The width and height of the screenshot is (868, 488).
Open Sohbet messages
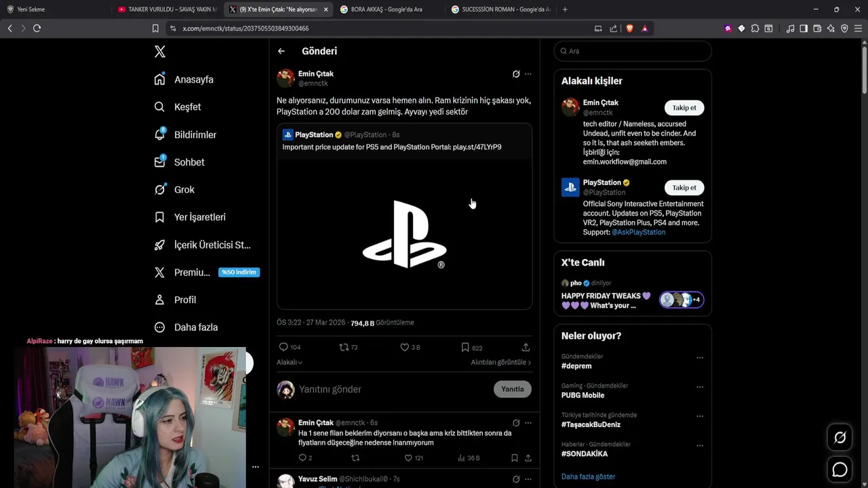click(179, 162)
